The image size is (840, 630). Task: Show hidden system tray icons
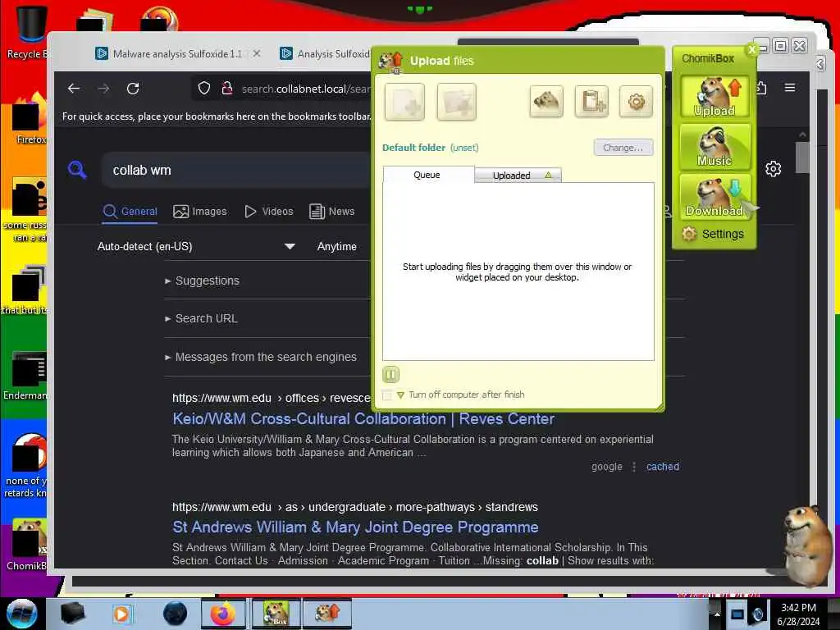(x=717, y=614)
